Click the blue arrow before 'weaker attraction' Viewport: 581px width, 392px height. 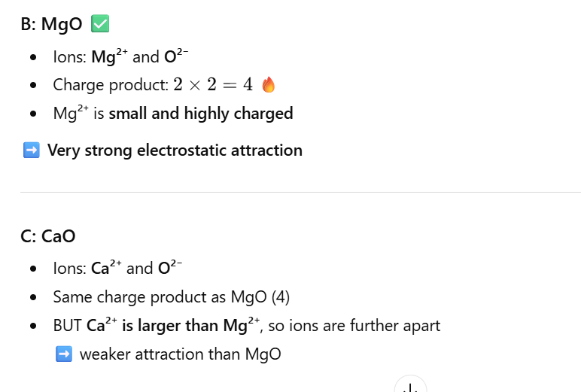[x=64, y=354]
